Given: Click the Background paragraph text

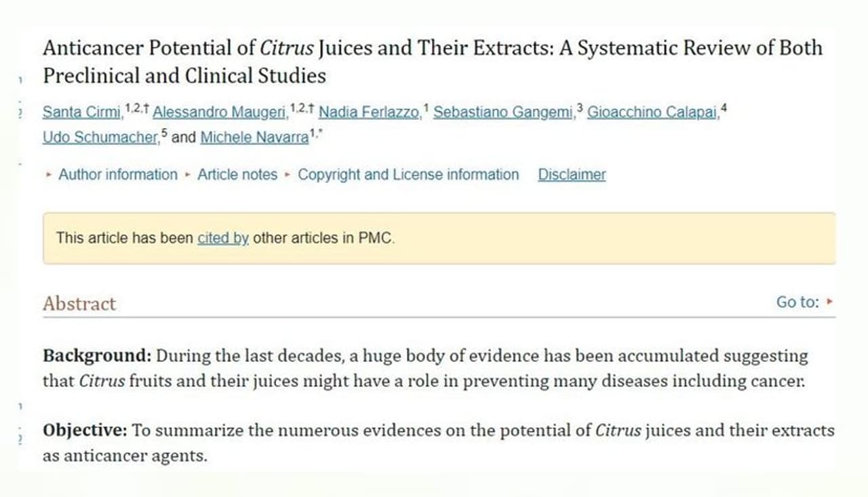Looking at the screenshot, I should click(425, 368).
